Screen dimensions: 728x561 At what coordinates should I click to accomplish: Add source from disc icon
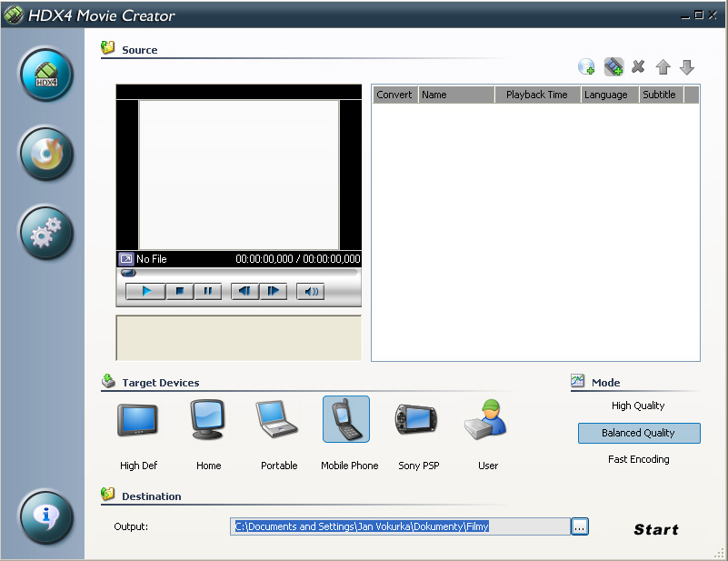[x=586, y=67]
